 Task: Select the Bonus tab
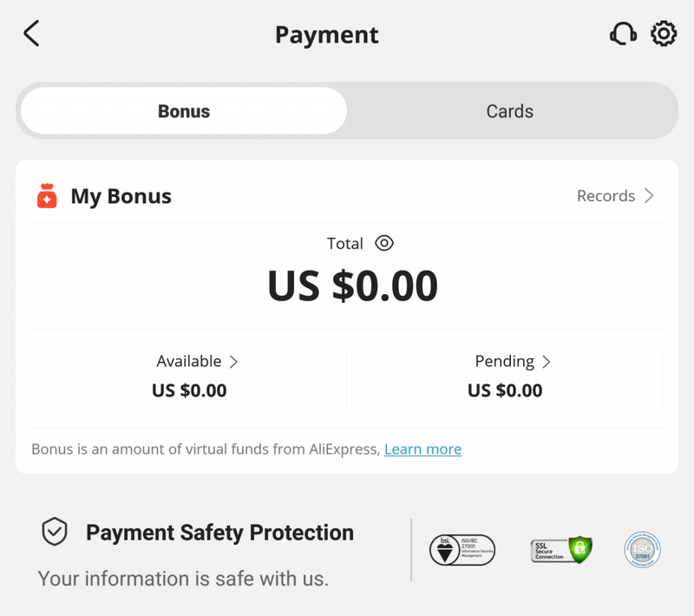pyautogui.click(x=184, y=111)
